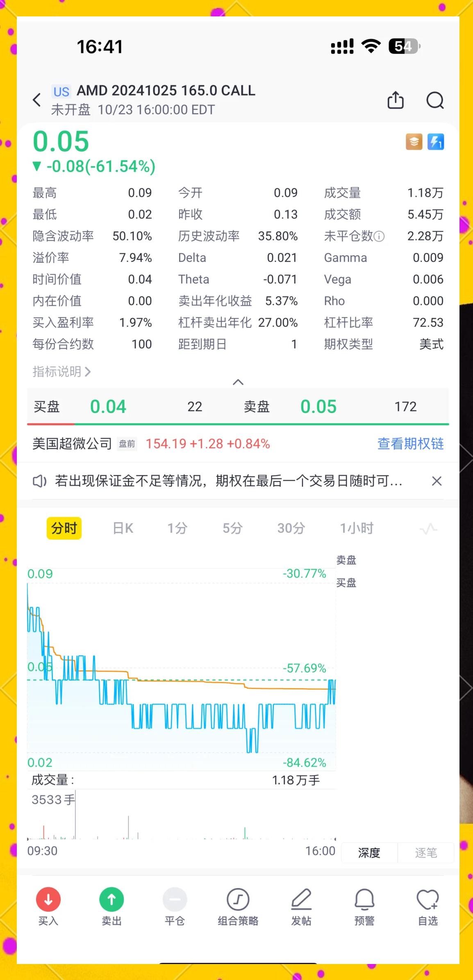The height and width of the screenshot is (980, 473).
Task: Dismiss the margin notice with X
Action: tap(437, 481)
